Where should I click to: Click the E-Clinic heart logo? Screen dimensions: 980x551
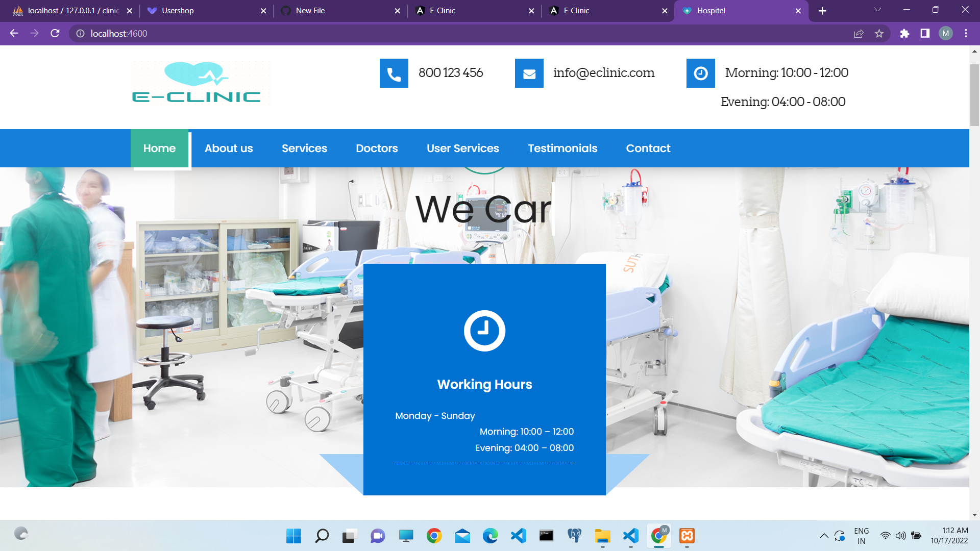click(x=199, y=82)
